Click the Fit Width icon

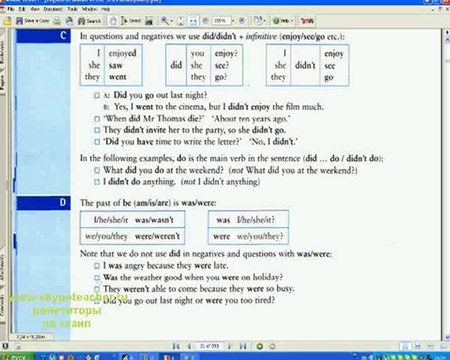tap(193, 21)
